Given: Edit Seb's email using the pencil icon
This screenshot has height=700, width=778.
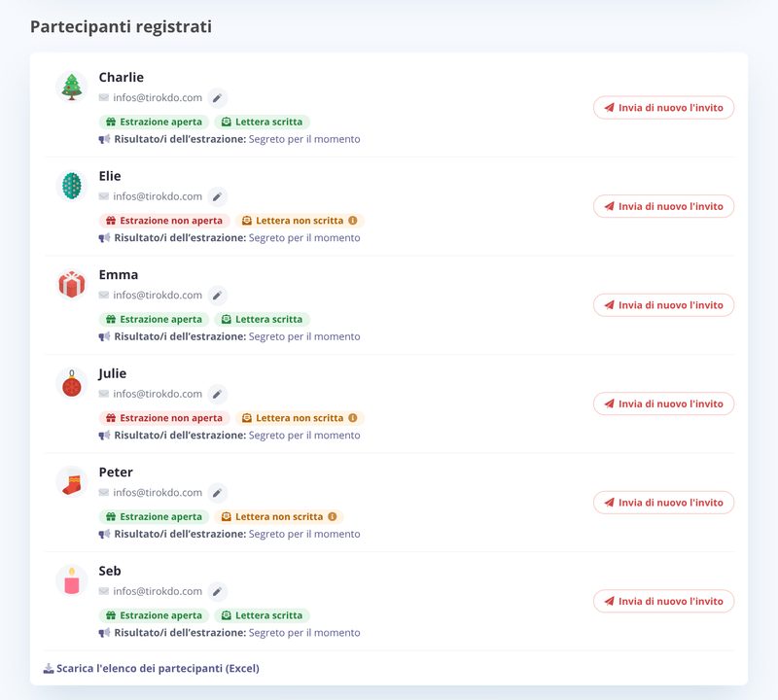Looking at the screenshot, I should click(217, 592).
